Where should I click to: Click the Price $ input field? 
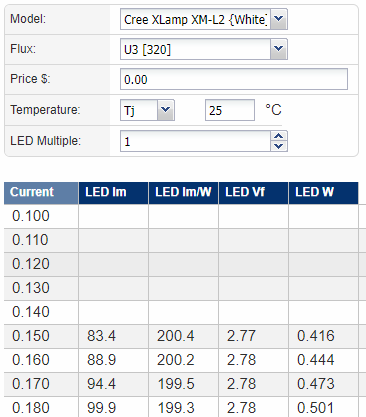pos(234,79)
